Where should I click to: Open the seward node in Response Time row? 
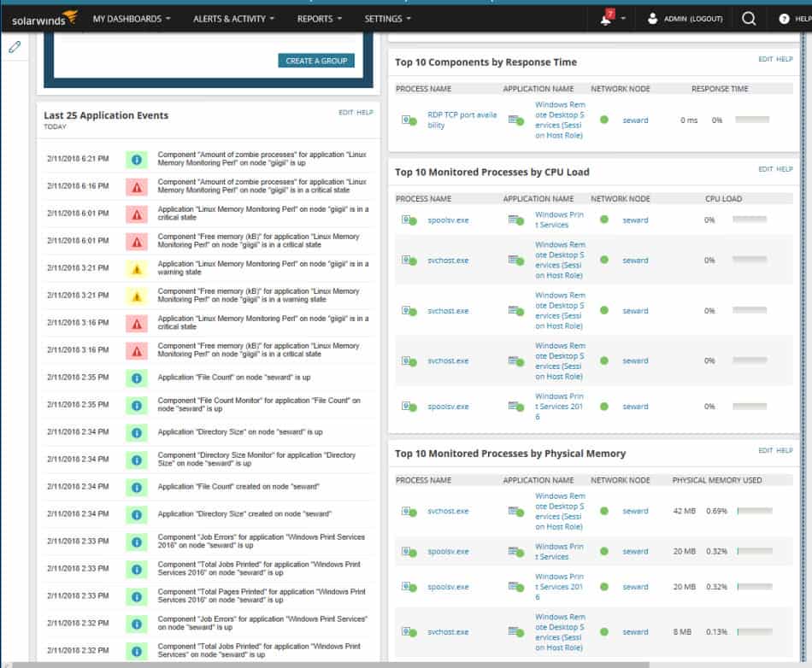coord(635,120)
